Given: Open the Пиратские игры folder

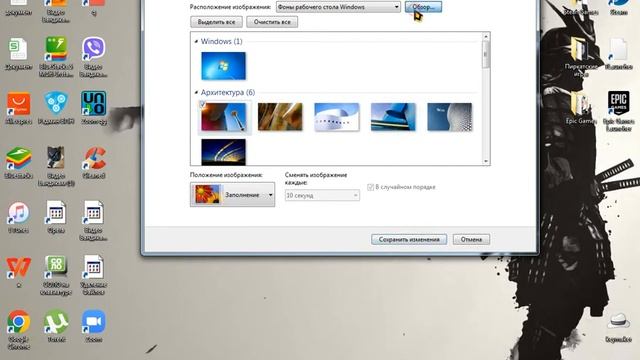Looking at the screenshot, I should click(x=580, y=49).
